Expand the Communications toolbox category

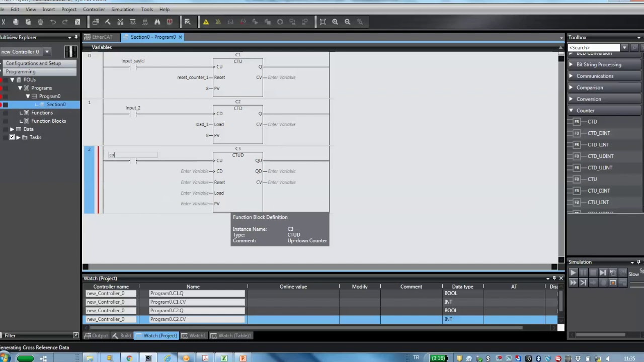(571, 76)
